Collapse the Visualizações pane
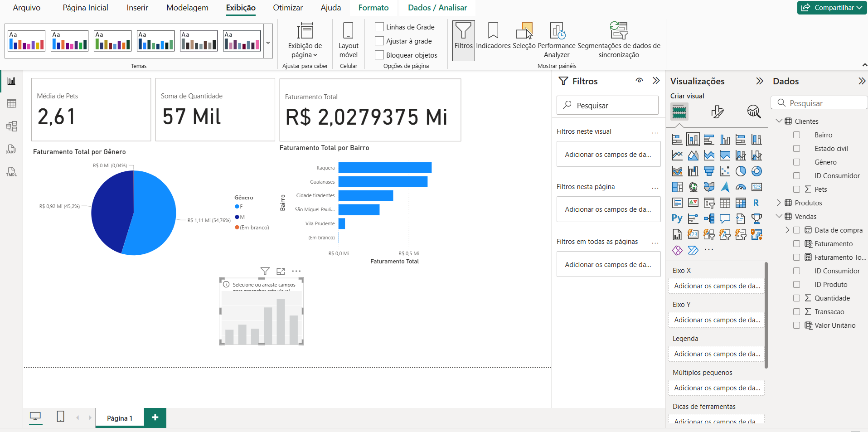The height and width of the screenshot is (432, 868). coord(760,81)
